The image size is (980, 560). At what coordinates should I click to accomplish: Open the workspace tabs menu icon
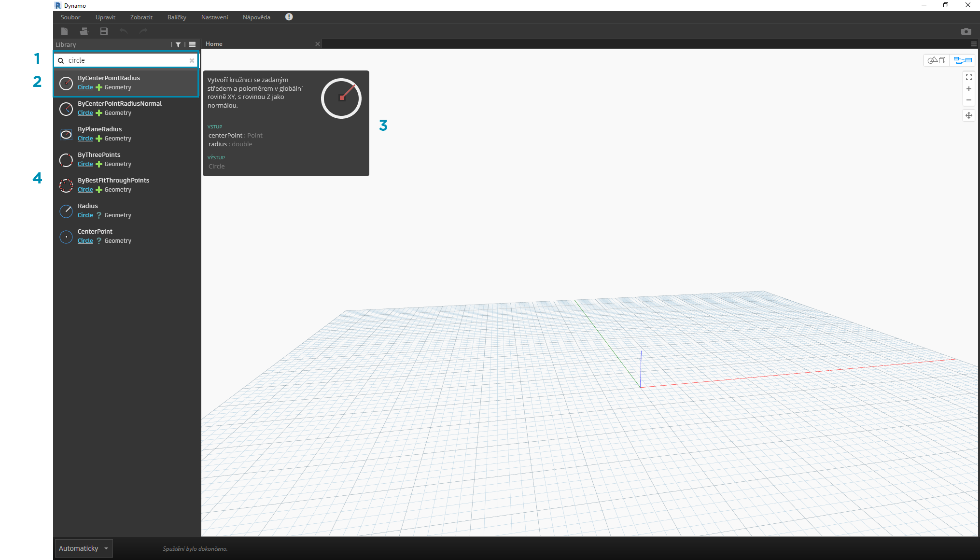click(974, 44)
